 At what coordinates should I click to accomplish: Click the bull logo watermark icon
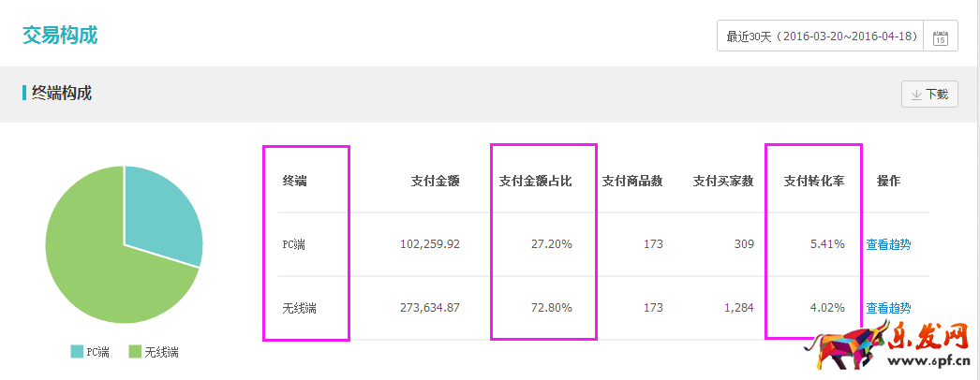point(848,350)
